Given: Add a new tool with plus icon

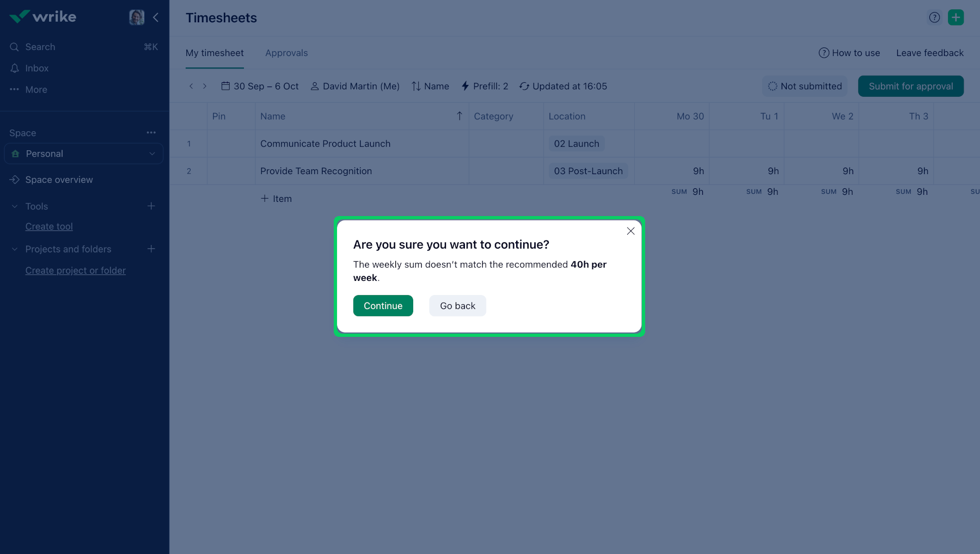Looking at the screenshot, I should coord(151,206).
